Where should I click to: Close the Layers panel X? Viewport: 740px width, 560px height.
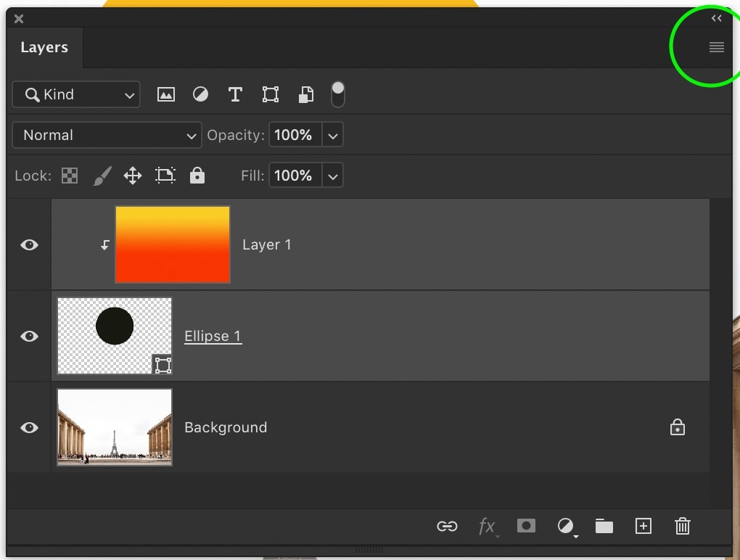pos(19,19)
